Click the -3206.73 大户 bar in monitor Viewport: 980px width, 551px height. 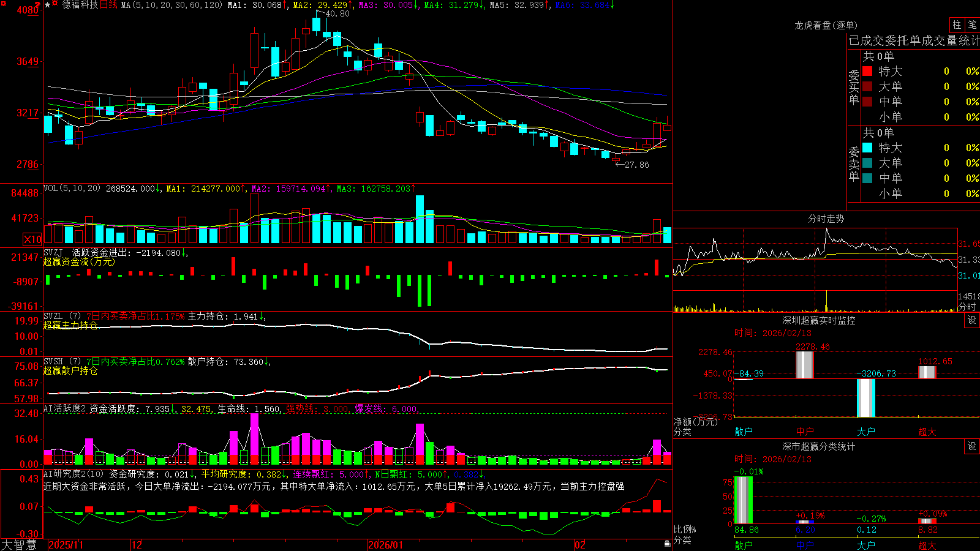[x=866, y=398]
